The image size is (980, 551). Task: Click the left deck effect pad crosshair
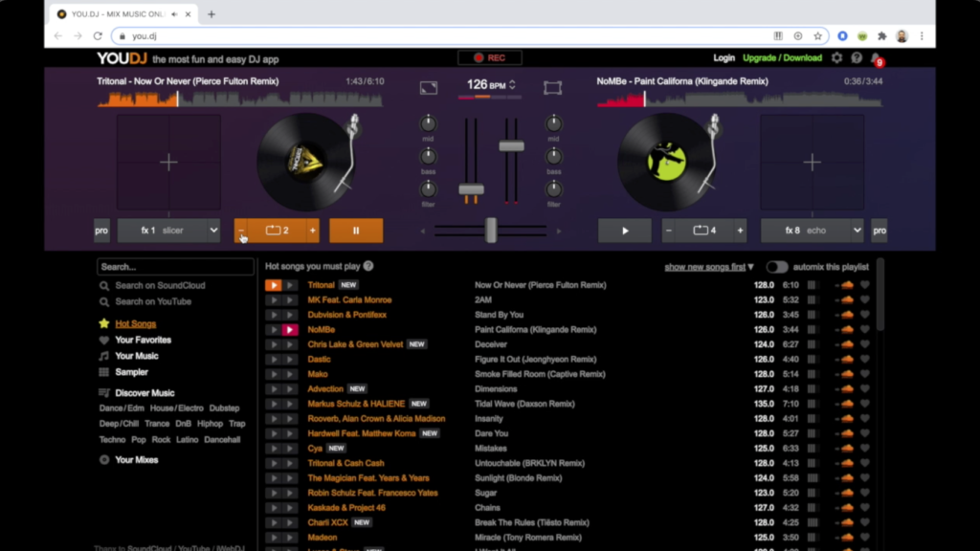coord(168,163)
